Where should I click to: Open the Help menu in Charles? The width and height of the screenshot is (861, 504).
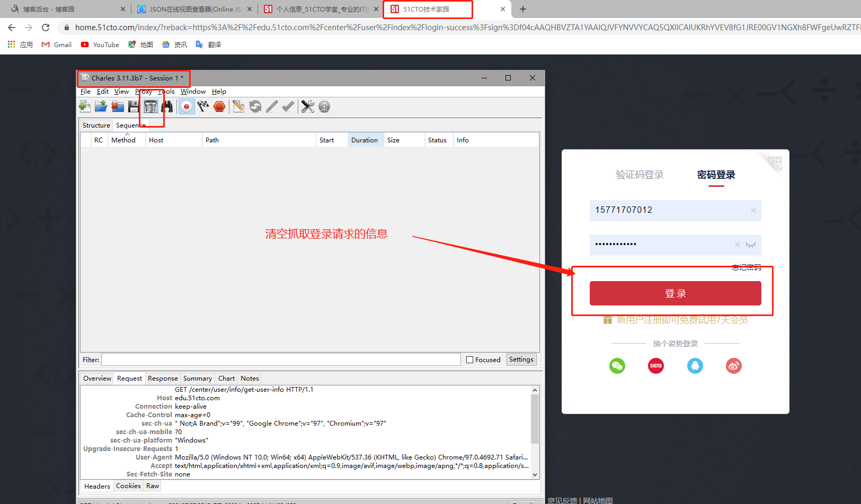tap(219, 92)
